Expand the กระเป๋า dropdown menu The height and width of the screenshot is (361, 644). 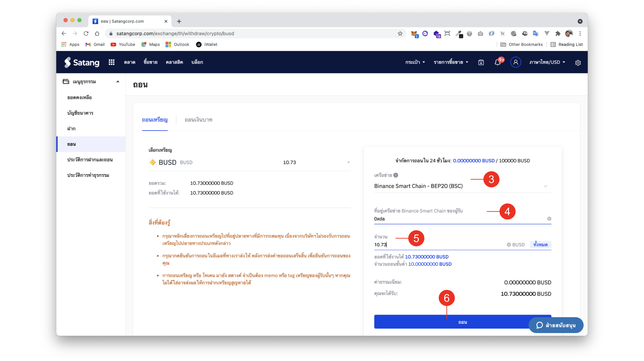415,62
